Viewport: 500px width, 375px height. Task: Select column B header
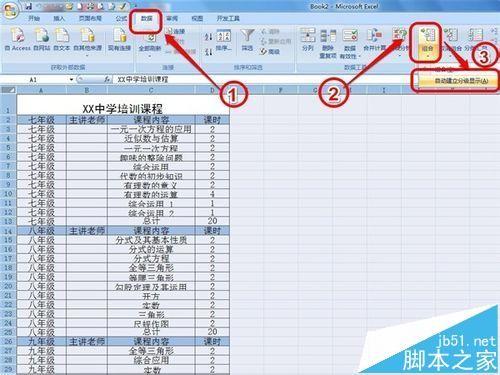pos(87,90)
